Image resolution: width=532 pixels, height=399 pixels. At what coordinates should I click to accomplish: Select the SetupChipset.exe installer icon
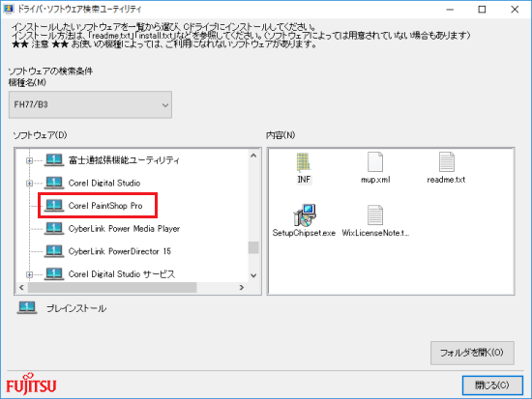305,214
